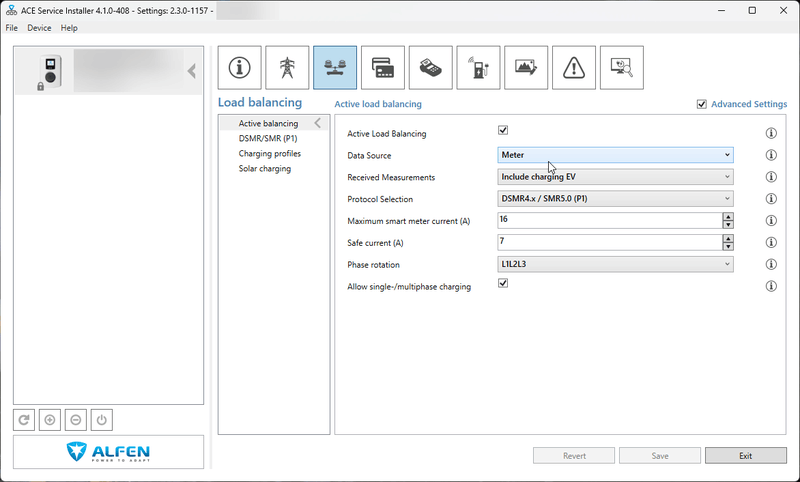Open the Received Measurements dropdown
The image size is (800, 482).
tap(615, 177)
